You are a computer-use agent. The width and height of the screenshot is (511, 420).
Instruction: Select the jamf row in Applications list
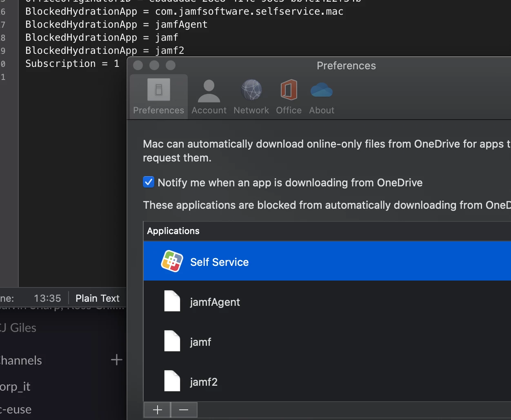[327, 342]
